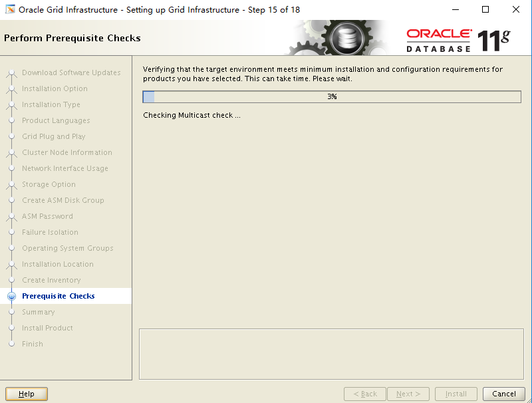532x403 pixels.
Task: Click the Installation Location step marker
Action: click(x=11, y=264)
